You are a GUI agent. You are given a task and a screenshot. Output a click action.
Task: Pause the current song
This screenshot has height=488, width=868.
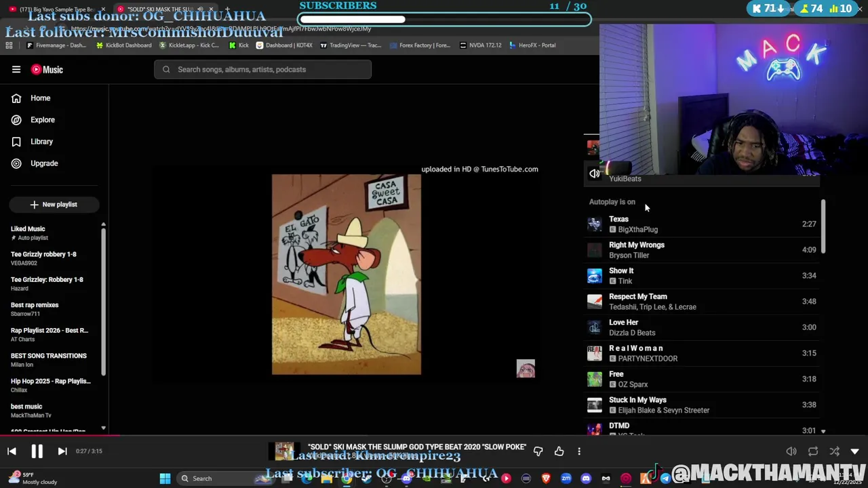37,451
